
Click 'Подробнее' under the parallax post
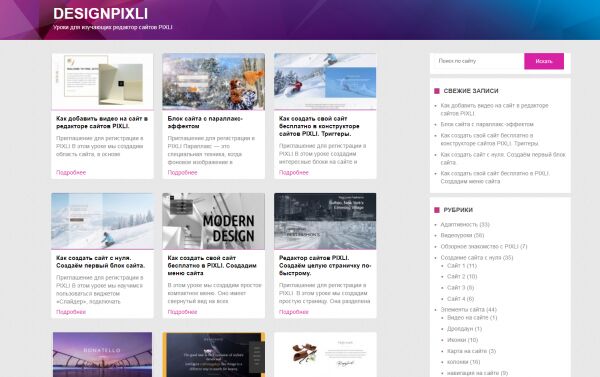pos(183,173)
